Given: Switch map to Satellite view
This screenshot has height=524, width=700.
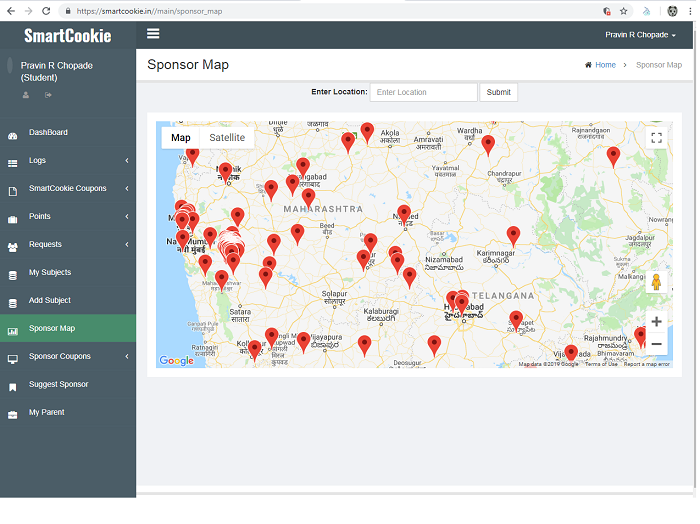Looking at the screenshot, I should point(227,138).
